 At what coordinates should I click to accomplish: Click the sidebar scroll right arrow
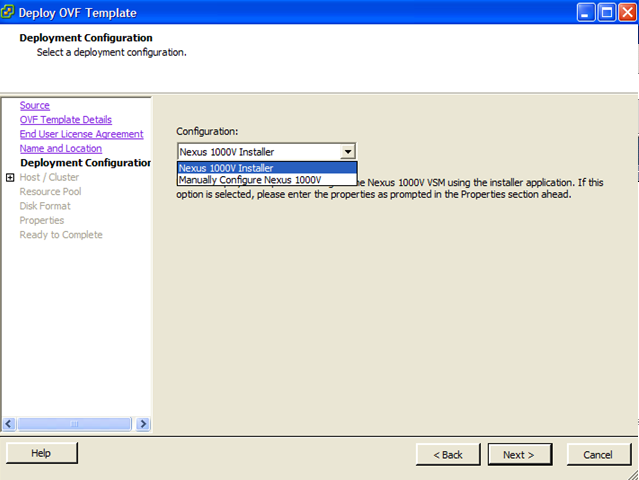pyautogui.click(x=143, y=424)
